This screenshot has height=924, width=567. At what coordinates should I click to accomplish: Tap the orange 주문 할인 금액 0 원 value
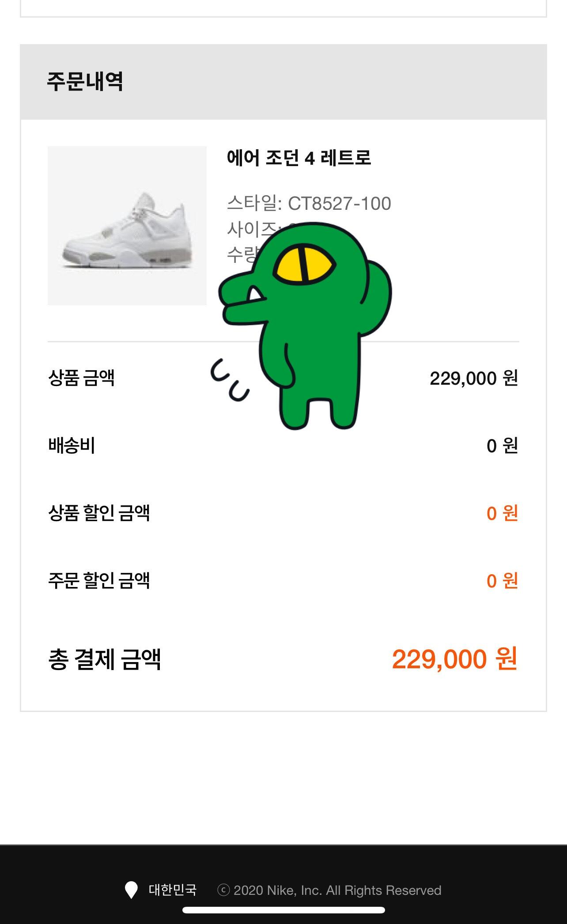(x=502, y=581)
